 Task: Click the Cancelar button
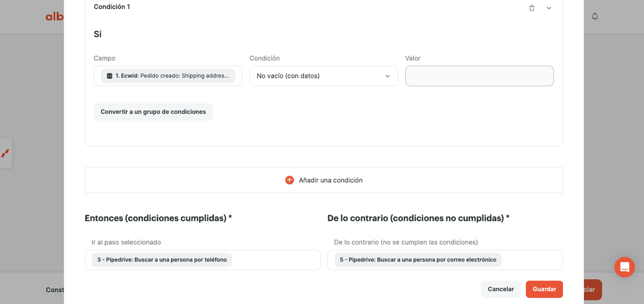coord(501,289)
